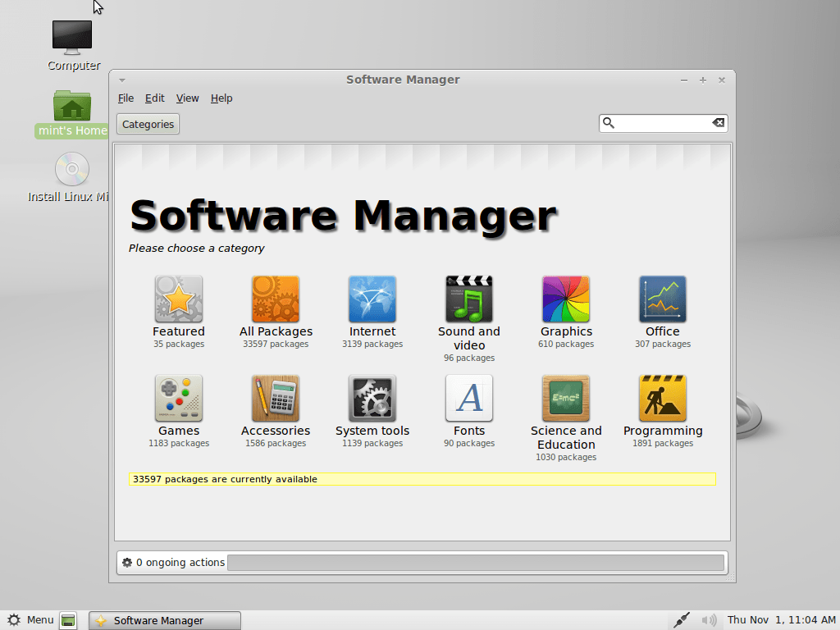Open the Edit menu

(x=154, y=98)
